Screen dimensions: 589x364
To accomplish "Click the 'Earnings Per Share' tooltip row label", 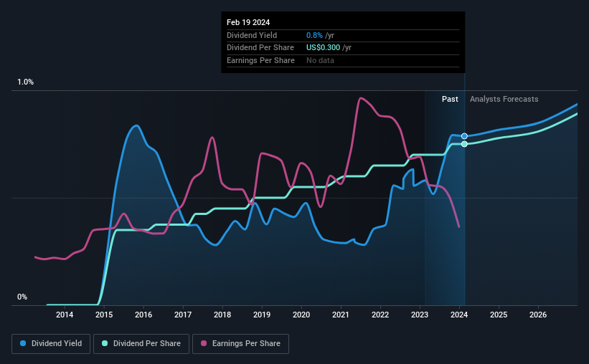I will pyautogui.click(x=260, y=60).
